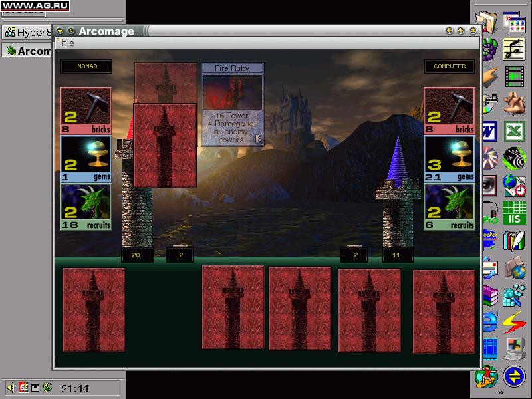Launch the globe surfer icon
The image size is (532, 399).
tap(487, 376)
